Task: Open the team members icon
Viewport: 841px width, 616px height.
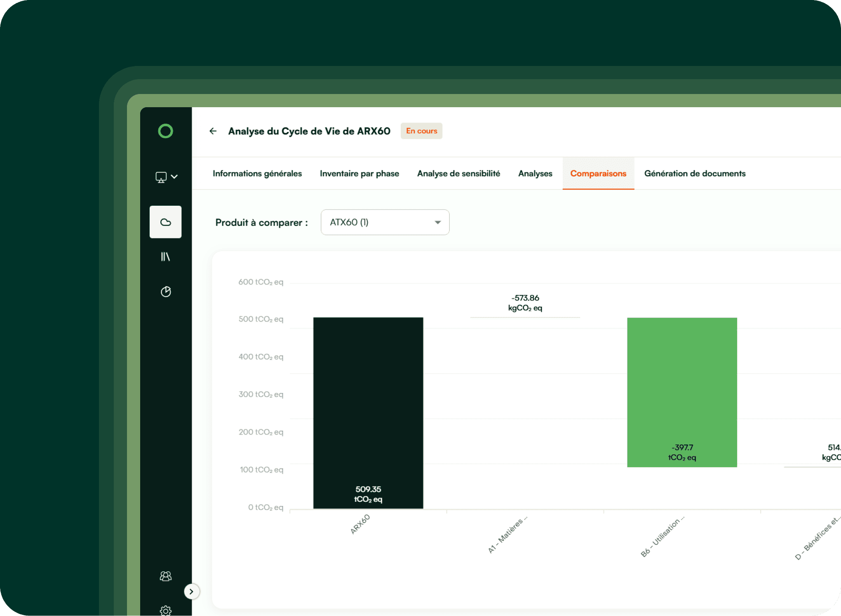Action: [x=165, y=576]
